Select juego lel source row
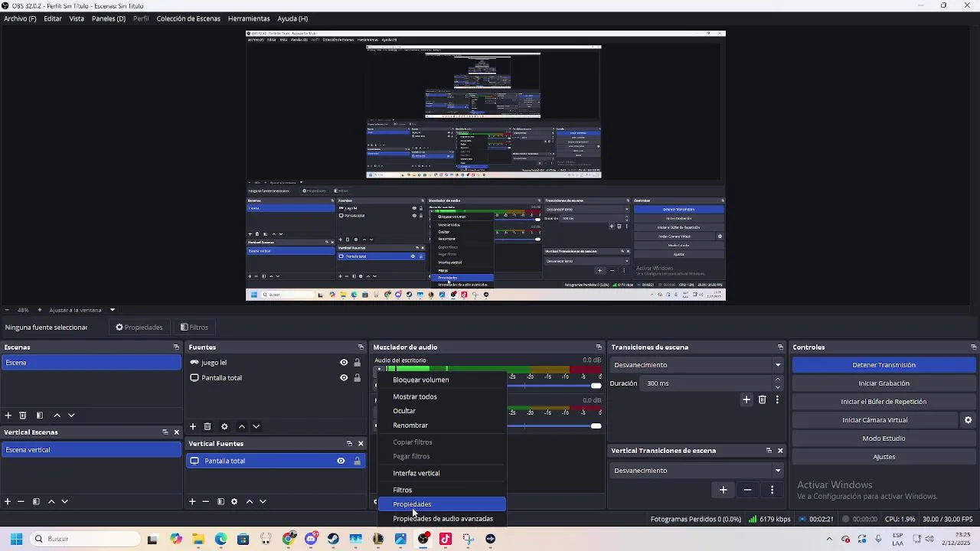The width and height of the screenshot is (980, 551). (x=276, y=363)
